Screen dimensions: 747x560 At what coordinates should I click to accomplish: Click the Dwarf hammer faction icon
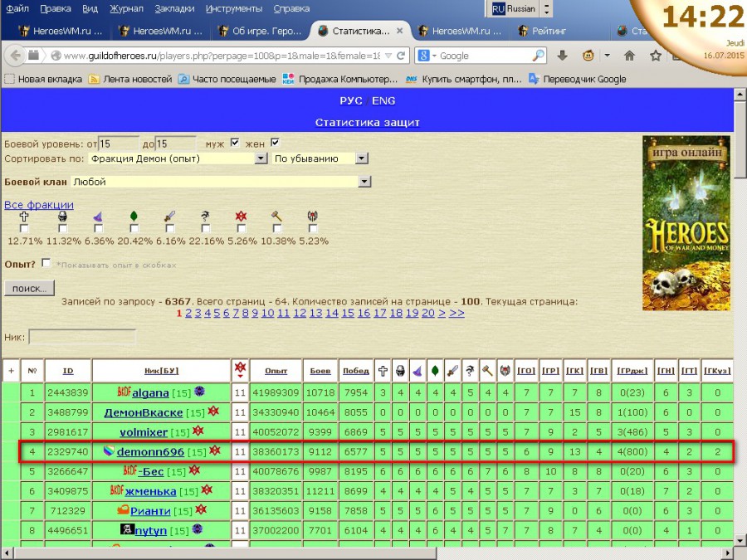tap(276, 217)
